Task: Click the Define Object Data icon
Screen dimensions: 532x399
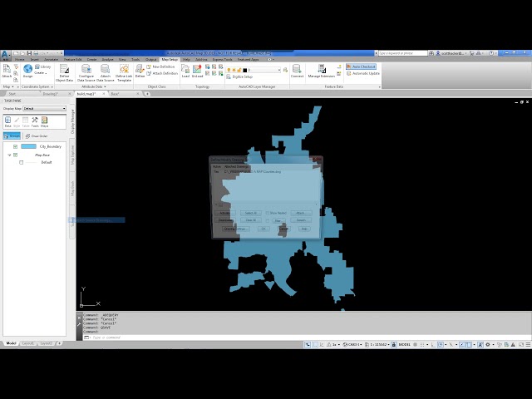Action: (64, 73)
